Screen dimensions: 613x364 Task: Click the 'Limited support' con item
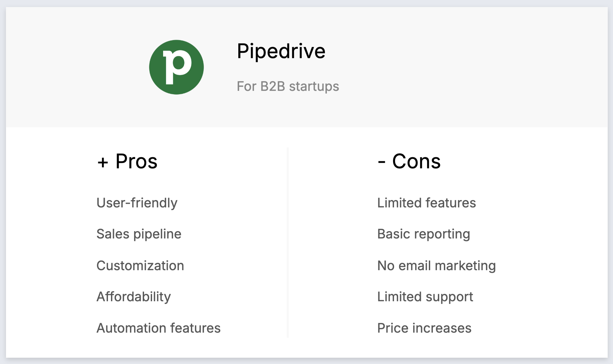425,297
